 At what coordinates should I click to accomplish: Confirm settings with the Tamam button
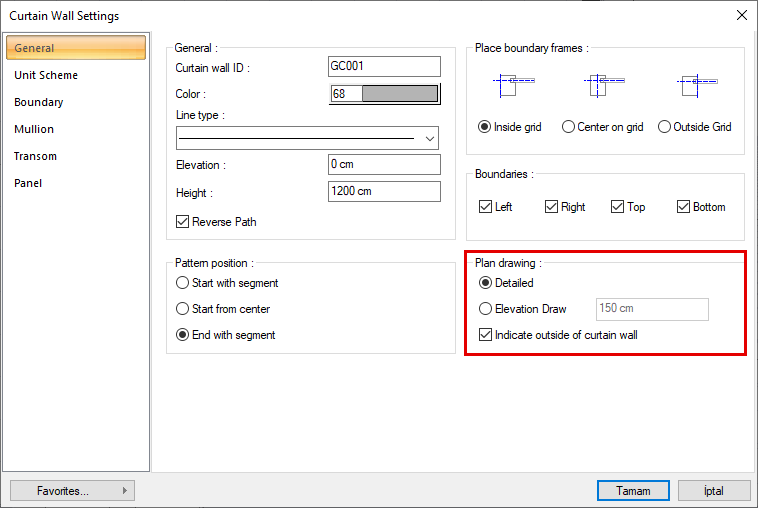click(x=633, y=491)
